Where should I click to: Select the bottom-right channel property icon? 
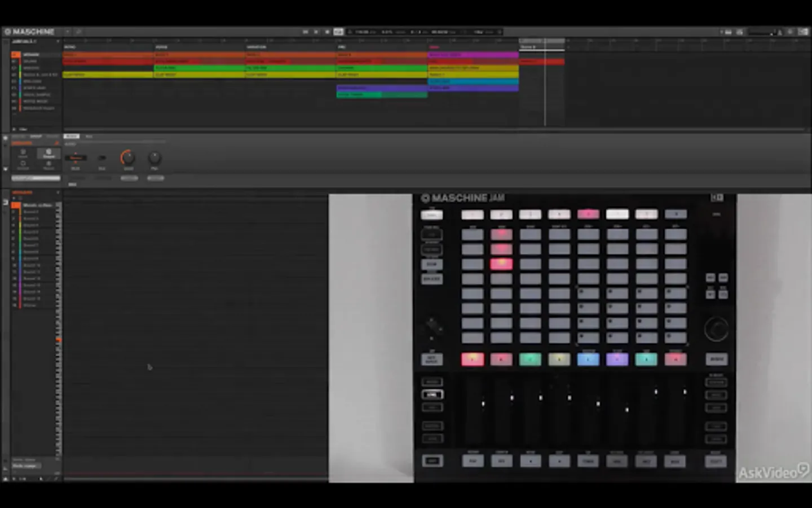[x=49, y=165]
